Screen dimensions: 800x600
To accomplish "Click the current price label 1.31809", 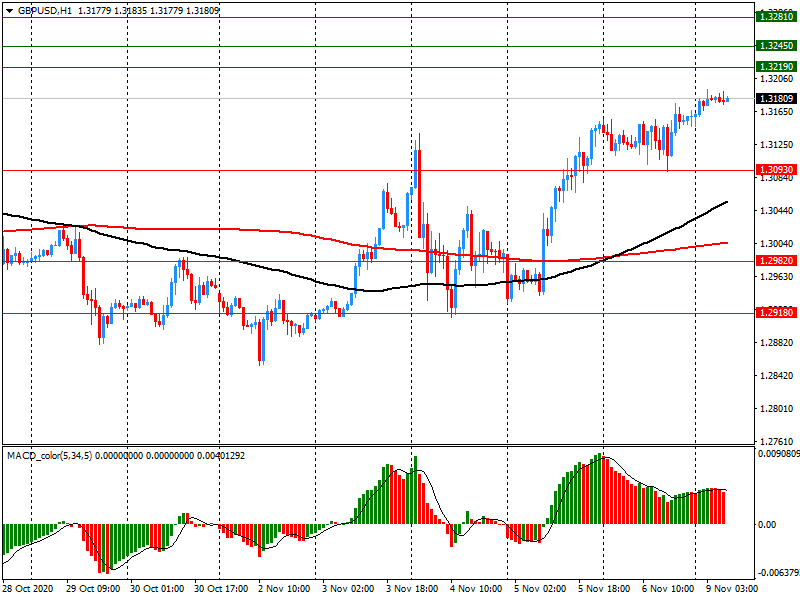I will point(776,98).
